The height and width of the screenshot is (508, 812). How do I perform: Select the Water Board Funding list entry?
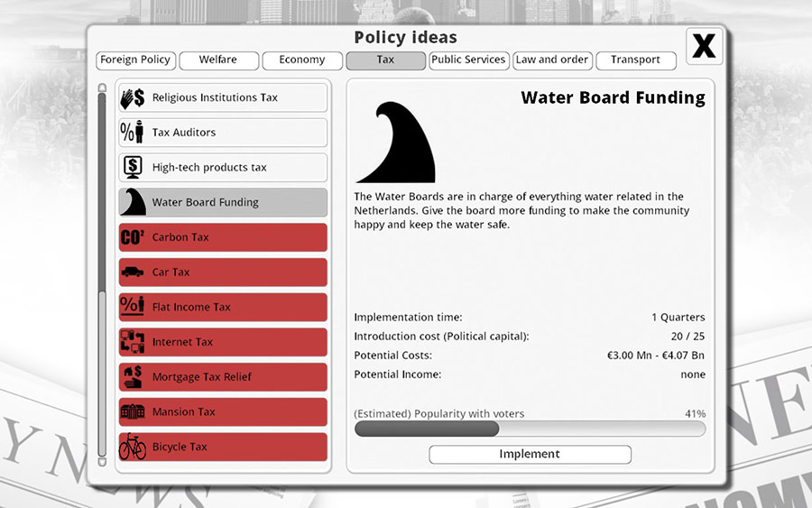click(223, 202)
